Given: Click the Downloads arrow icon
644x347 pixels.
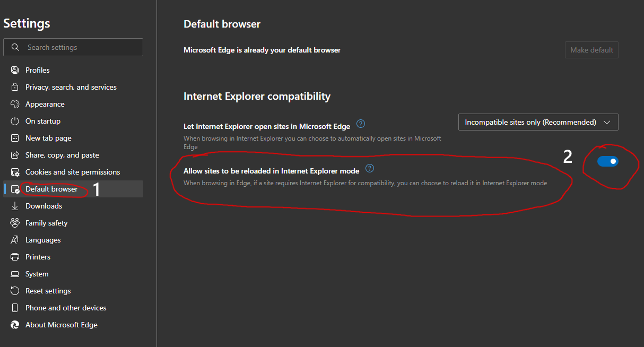Looking at the screenshot, I should tap(15, 206).
